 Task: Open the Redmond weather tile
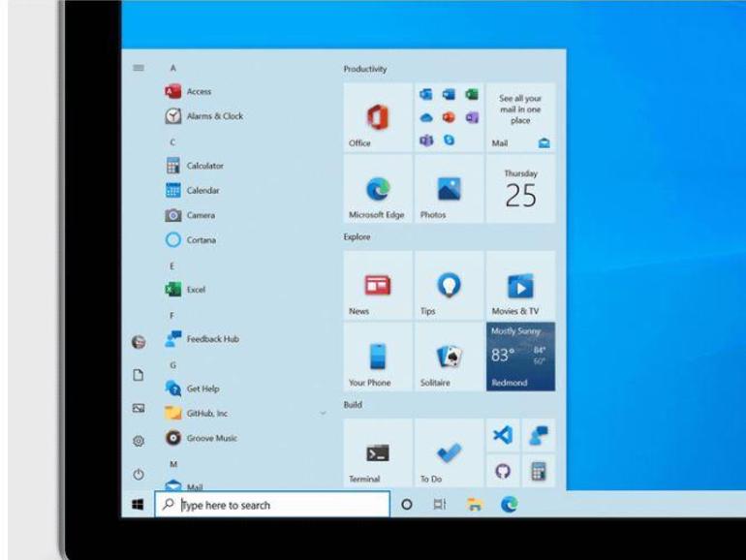pos(520,357)
